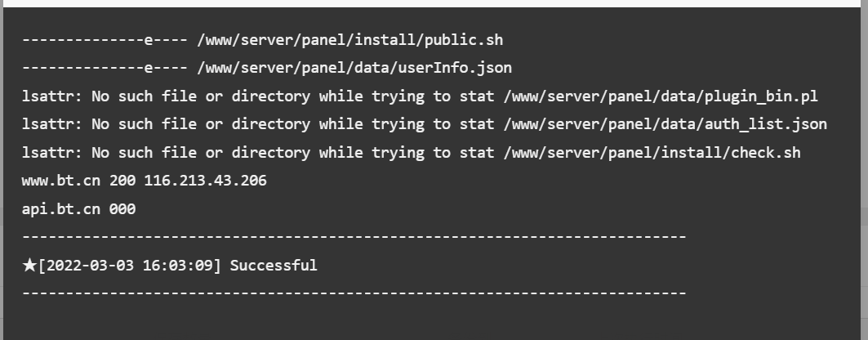Viewport: 868px width, 340px height.
Task: Select the plugin_bin.pl path in the error line
Action: pyautogui.click(x=661, y=96)
